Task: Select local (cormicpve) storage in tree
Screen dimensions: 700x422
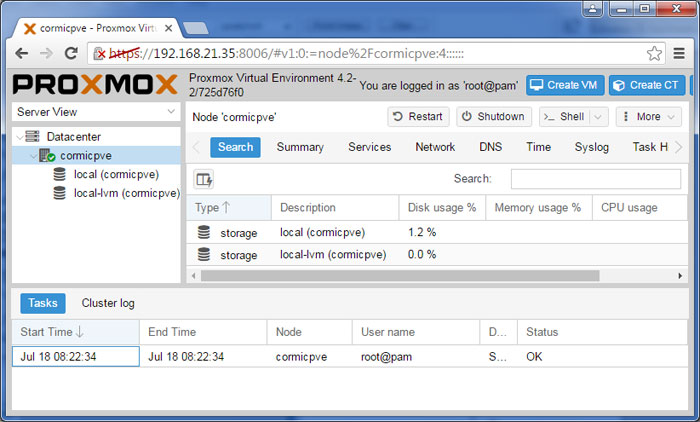Action: 116,175
